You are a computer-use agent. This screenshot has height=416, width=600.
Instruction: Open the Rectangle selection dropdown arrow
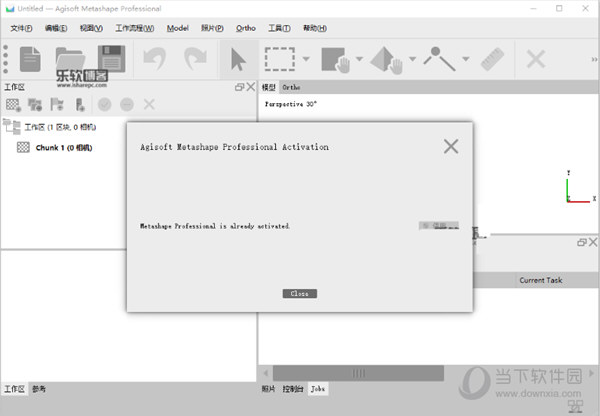click(x=306, y=59)
